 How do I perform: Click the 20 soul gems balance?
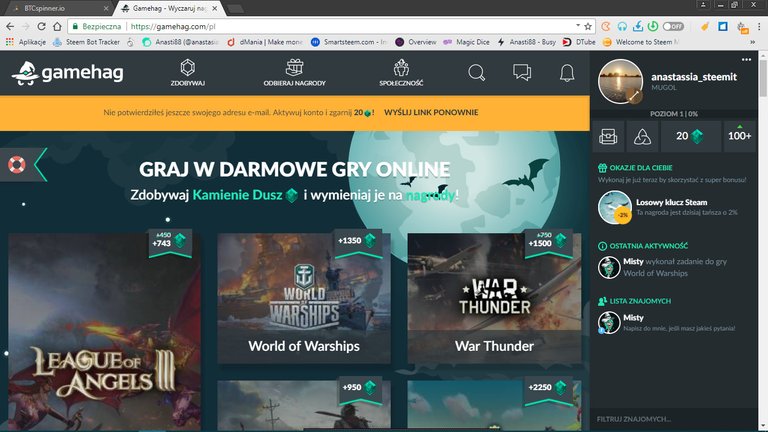(690, 136)
